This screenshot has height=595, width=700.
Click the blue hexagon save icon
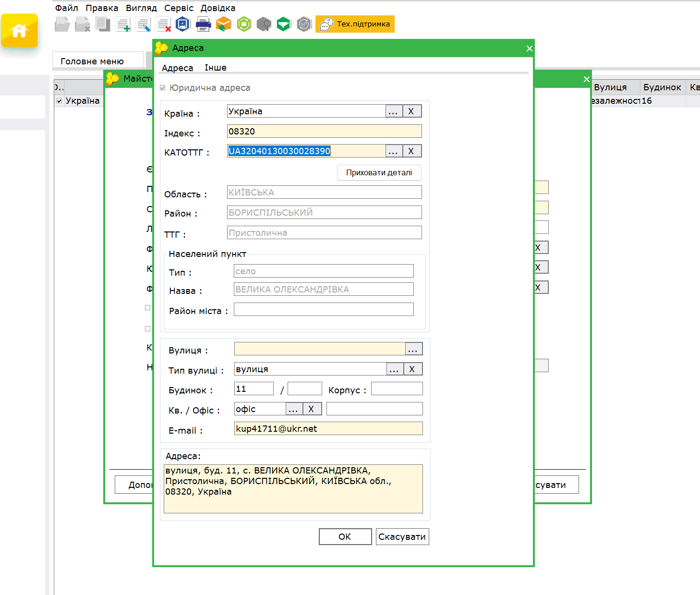coord(183,24)
